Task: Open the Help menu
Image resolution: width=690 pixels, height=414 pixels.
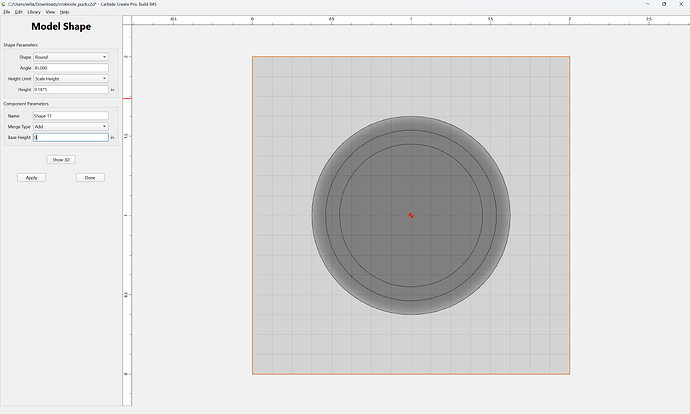Action: click(64, 12)
